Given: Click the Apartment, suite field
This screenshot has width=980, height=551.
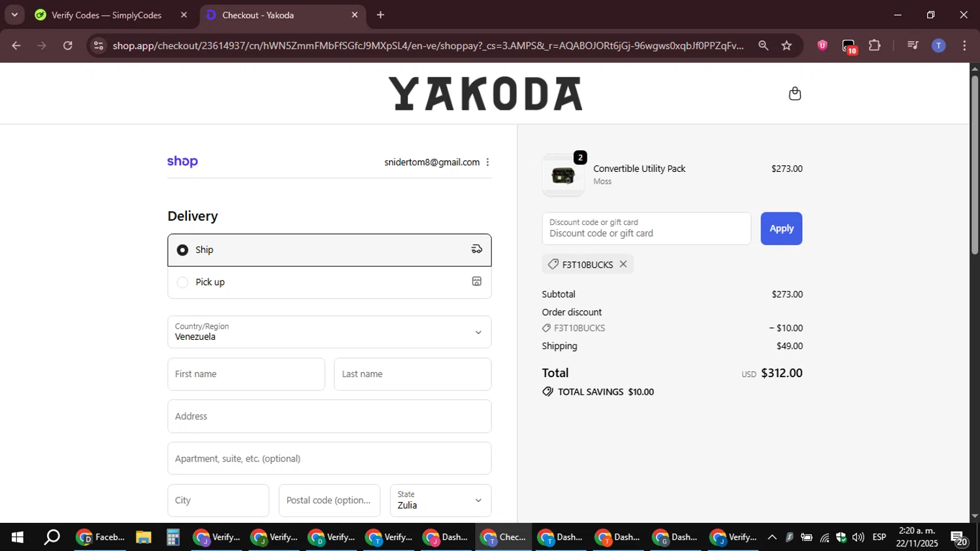Looking at the screenshot, I should click(329, 458).
